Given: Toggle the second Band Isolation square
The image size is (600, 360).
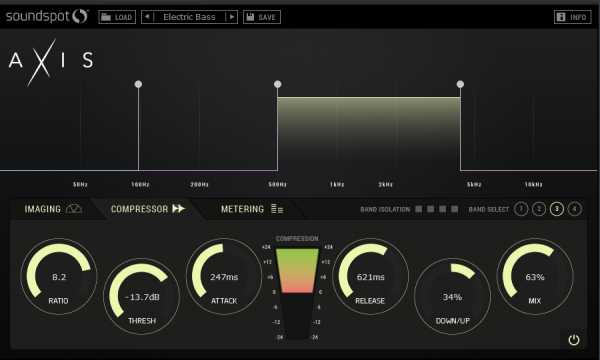Looking at the screenshot, I should [431, 209].
